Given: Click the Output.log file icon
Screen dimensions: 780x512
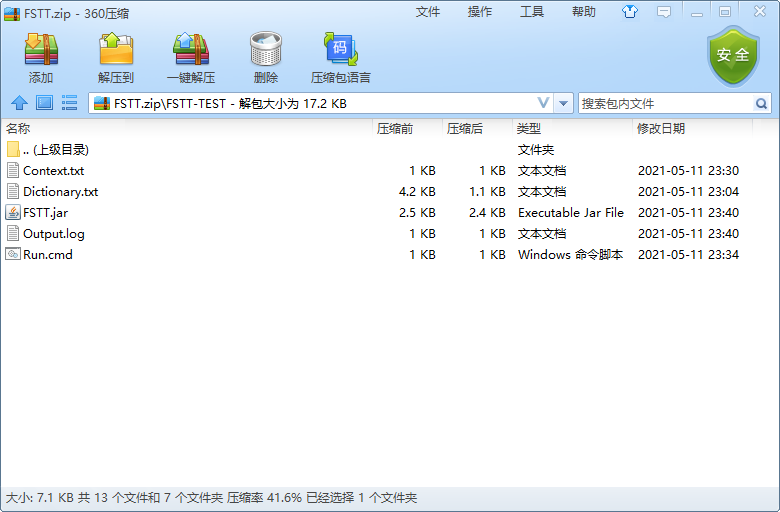Looking at the screenshot, I should pos(13,233).
